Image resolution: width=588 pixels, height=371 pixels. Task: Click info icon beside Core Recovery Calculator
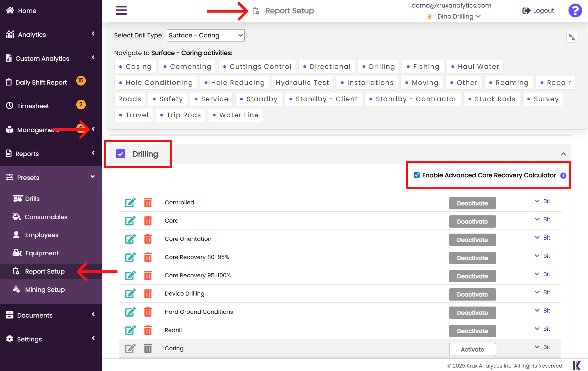[563, 175]
